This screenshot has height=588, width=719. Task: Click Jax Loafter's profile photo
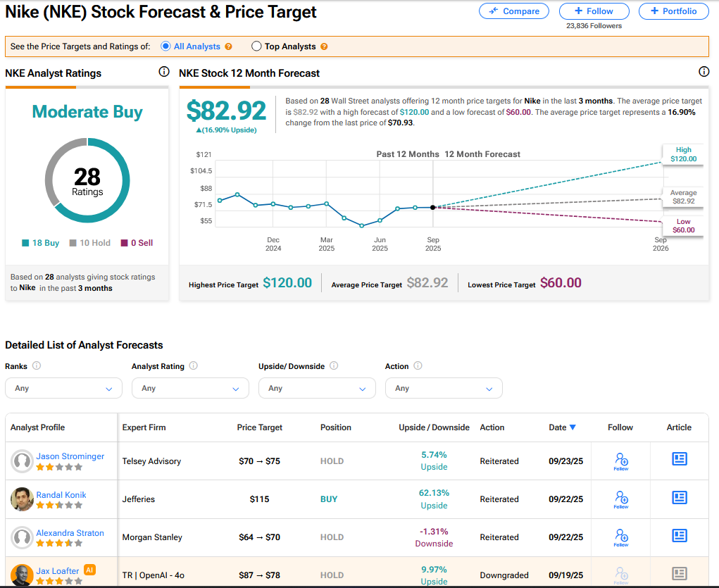coord(22,575)
